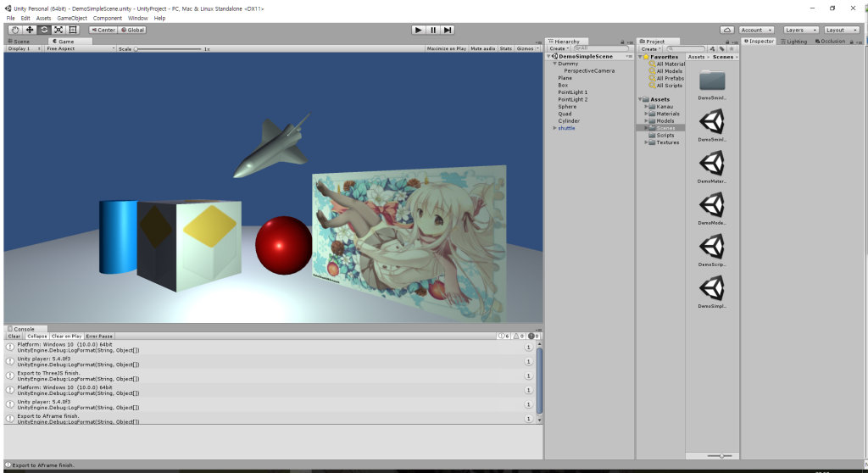
Task: Switch to the Occlusion tab
Action: point(830,42)
